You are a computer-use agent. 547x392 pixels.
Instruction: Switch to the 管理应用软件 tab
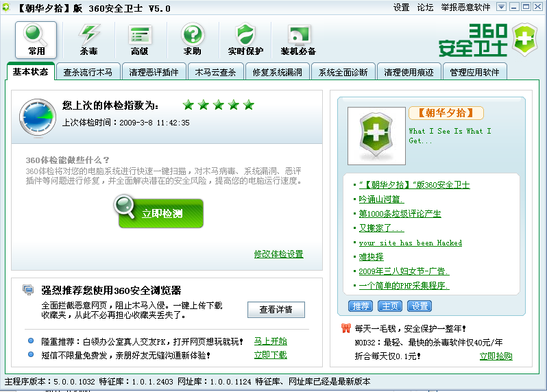pyautogui.click(x=474, y=72)
